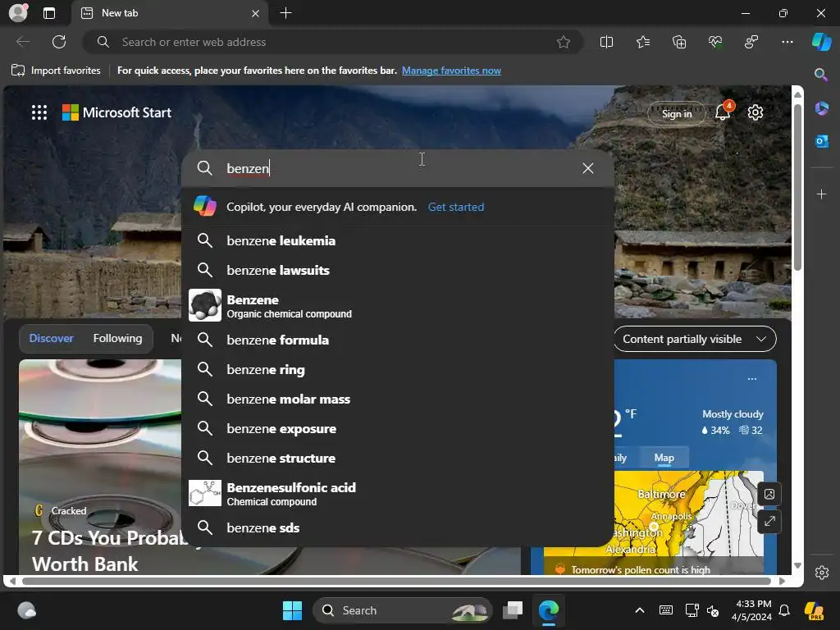The image size is (840, 630).
Task: Click inside the benzen search box
Action: click(x=398, y=168)
